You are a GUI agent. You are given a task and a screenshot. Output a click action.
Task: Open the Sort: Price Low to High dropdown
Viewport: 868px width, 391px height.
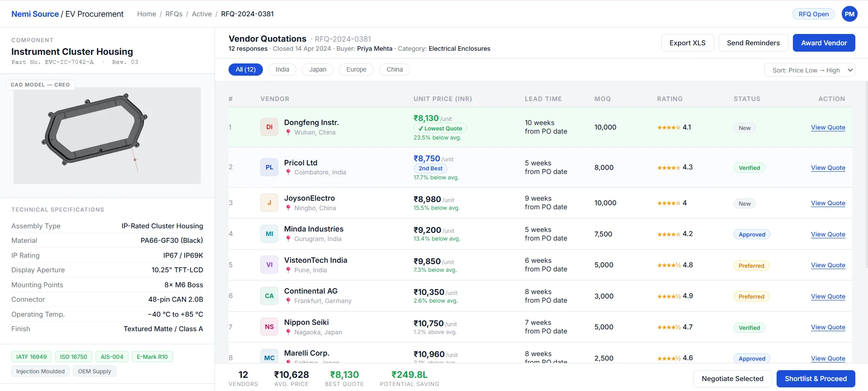(x=810, y=70)
